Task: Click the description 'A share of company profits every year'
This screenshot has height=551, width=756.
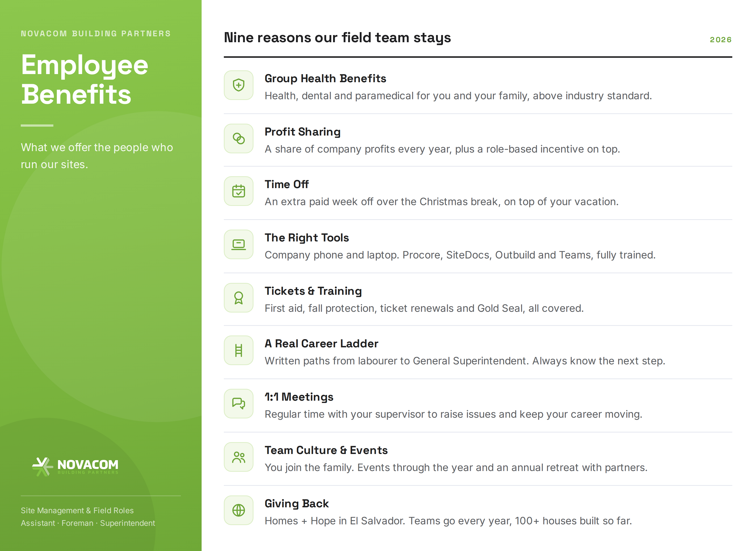Action: coord(442,149)
